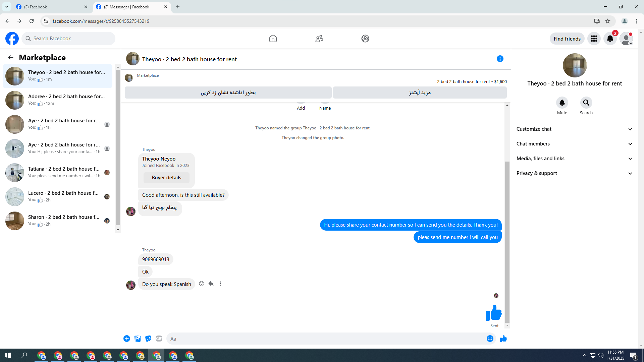The height and width of the screenshot is (362, 644).
Task: Open Windows taskbar search
Action: tap(24, 355)
